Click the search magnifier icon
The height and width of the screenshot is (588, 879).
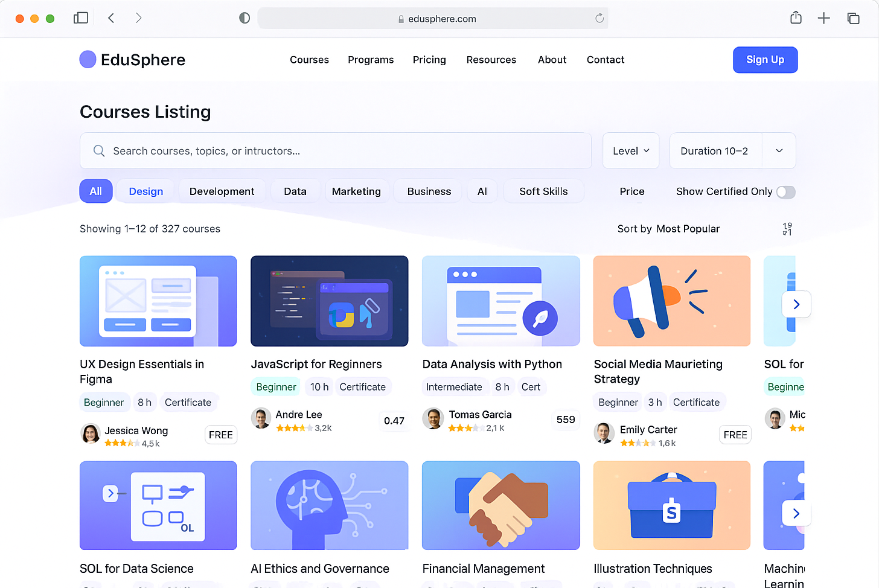pos(99,151)
